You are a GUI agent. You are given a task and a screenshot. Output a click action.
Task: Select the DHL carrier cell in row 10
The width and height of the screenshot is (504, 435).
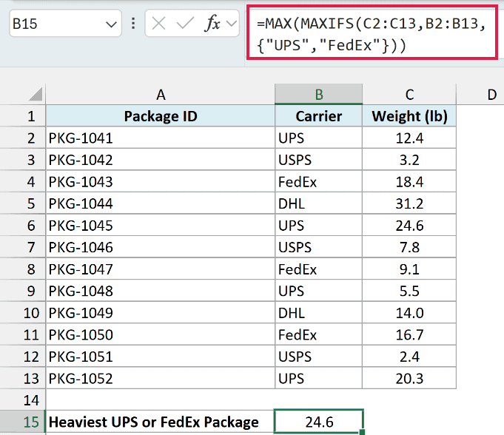click(318, 313)
